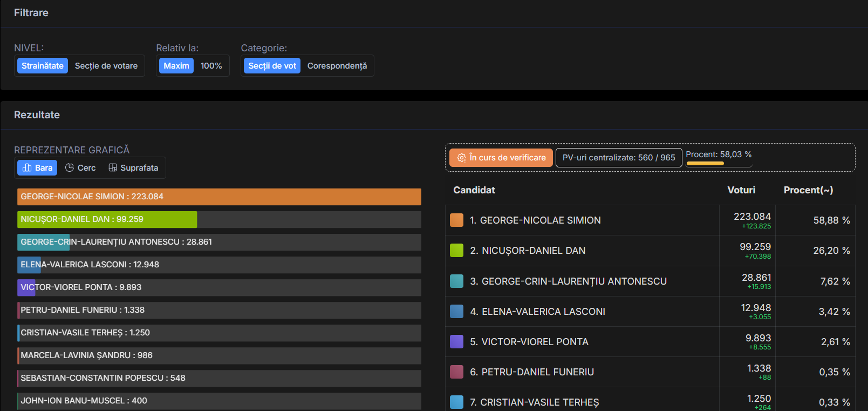Click the În curs de verificare button
Screen dimensions: 868x411
point(501,158)
